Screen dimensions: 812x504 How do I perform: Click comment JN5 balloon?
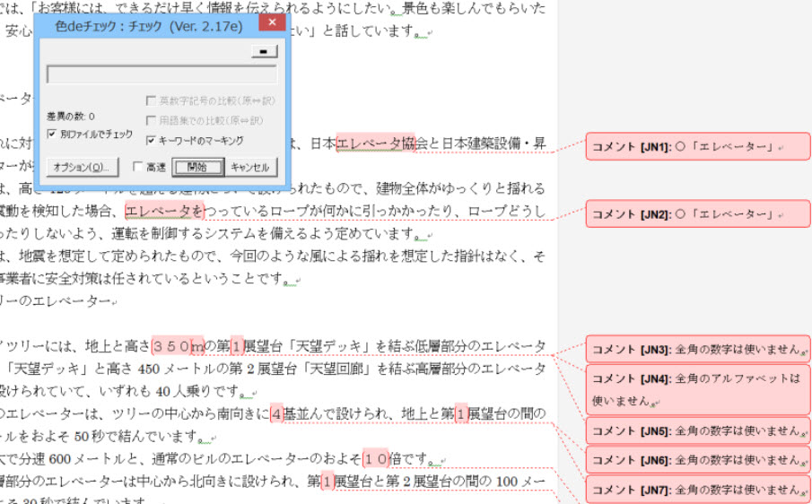[697, 430]
